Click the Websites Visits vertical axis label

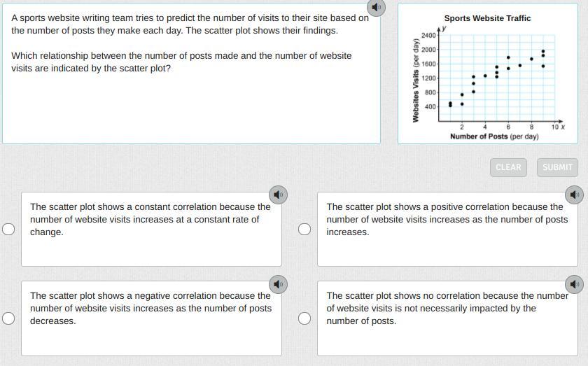pyautogui.click(x=416, y=80)
